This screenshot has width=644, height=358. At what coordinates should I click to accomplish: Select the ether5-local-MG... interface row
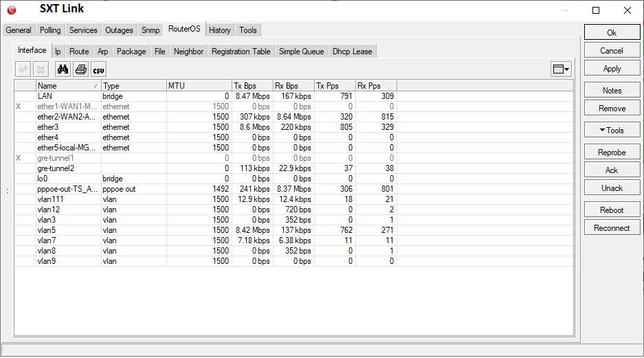click(206, 148)
